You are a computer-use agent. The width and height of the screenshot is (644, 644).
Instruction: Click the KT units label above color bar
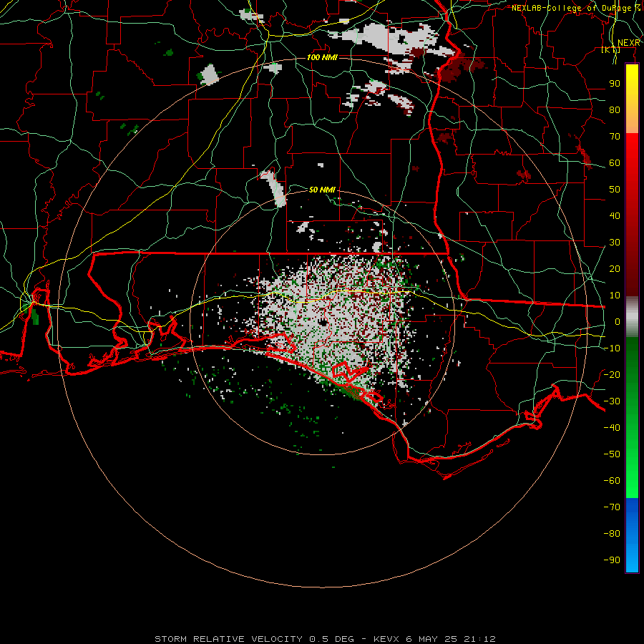(611, 49)
